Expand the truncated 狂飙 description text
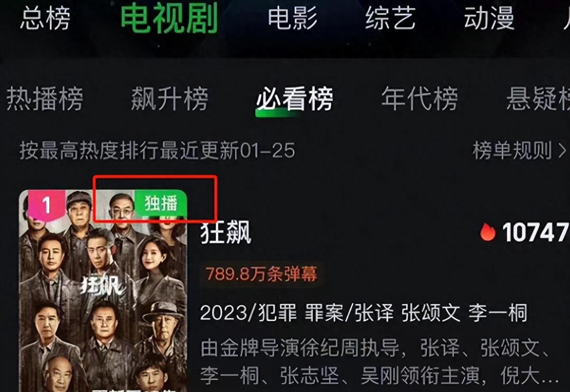This screenshot has width=570, height=392. pos(380,361)
